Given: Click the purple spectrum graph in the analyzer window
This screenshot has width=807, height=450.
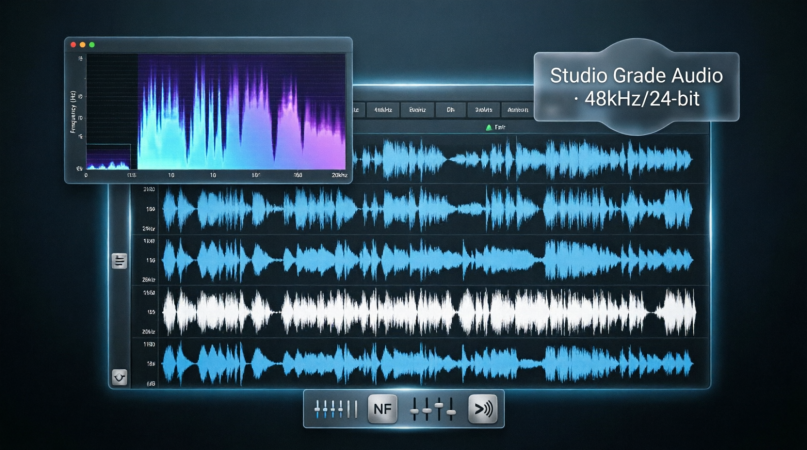Looking at the screenshot, I should [241, 112].
